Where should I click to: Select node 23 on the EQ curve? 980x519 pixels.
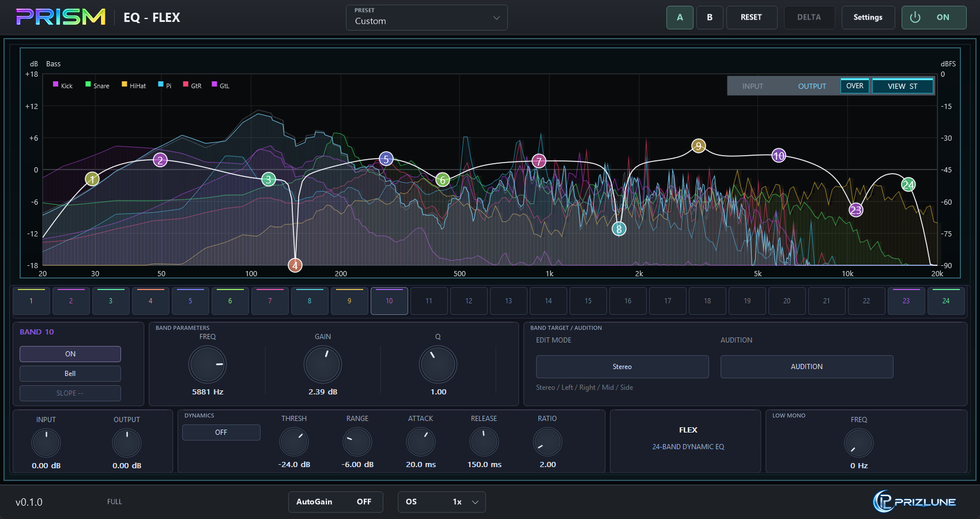(856, 210)
